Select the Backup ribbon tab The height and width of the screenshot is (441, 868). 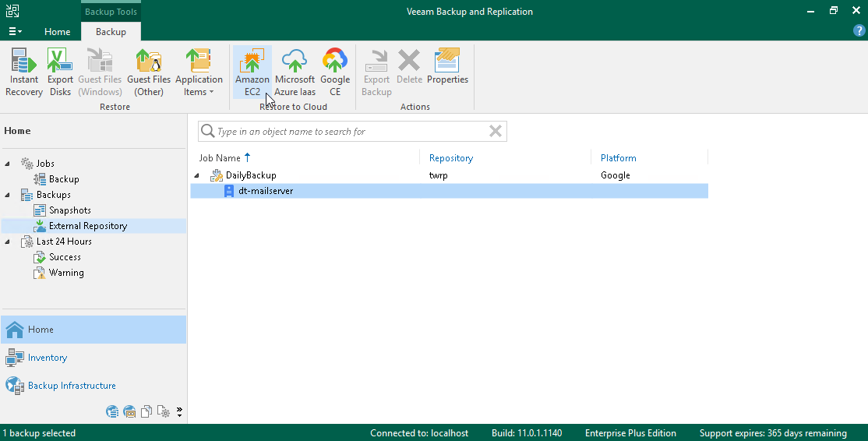(x=111, y=31)
